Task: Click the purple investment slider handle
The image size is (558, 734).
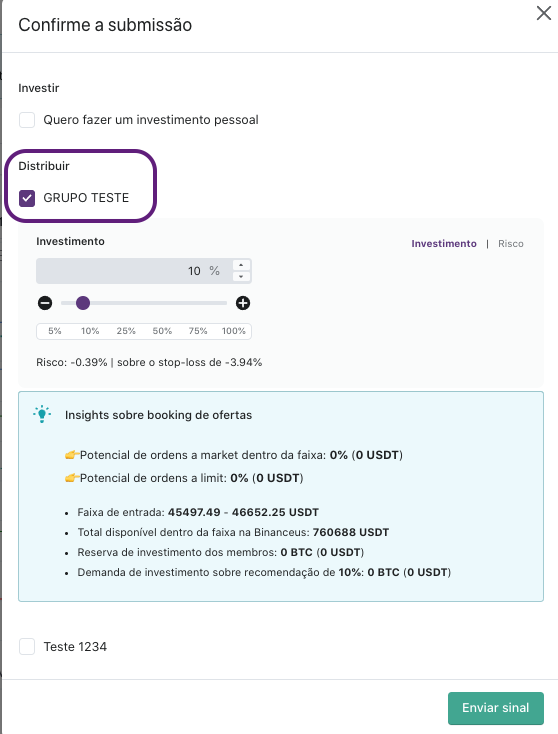Action: point(83,303)
